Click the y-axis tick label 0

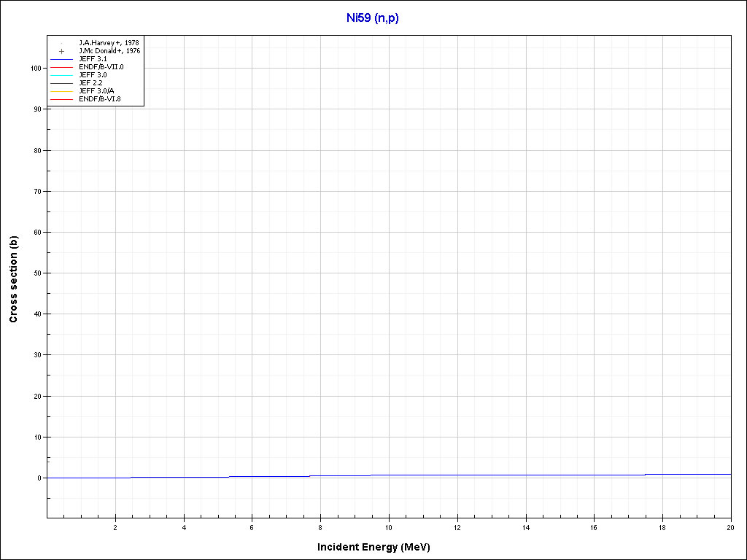[40, 478]
